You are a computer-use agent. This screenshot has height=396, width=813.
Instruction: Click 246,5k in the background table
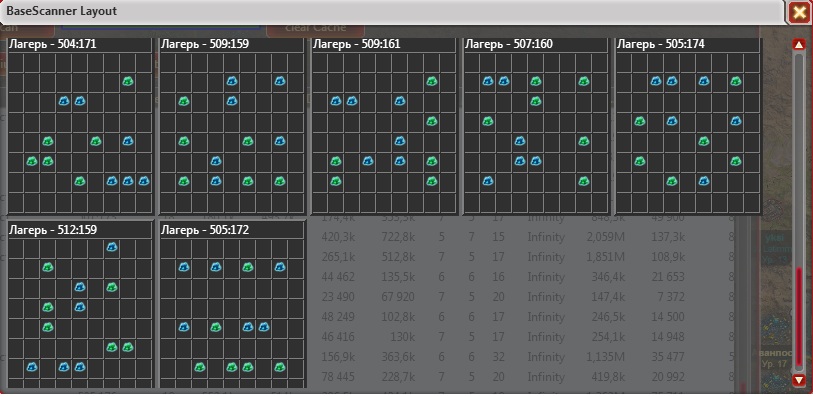pyautogui.click(x=608, y=317)
